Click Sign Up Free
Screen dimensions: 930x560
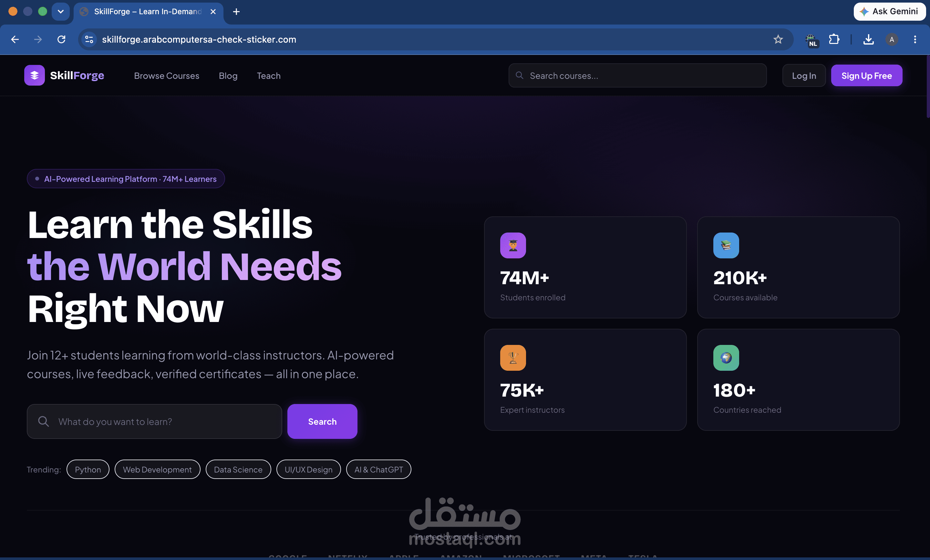[866, 76]
